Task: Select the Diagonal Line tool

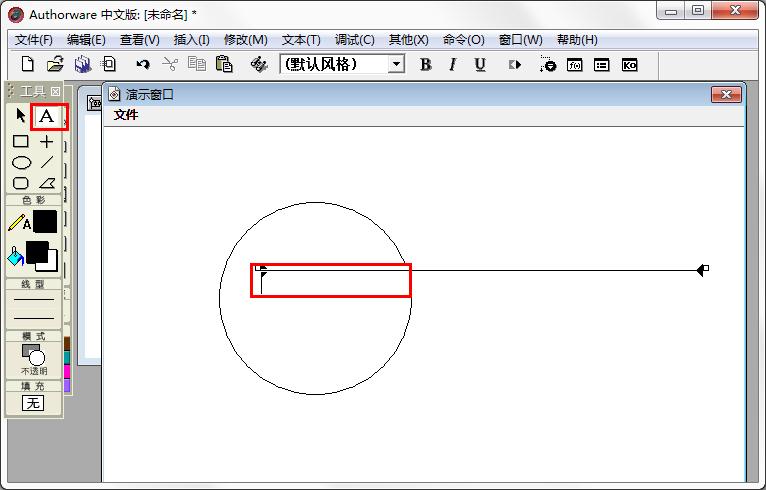Action: tap(47, 162)
